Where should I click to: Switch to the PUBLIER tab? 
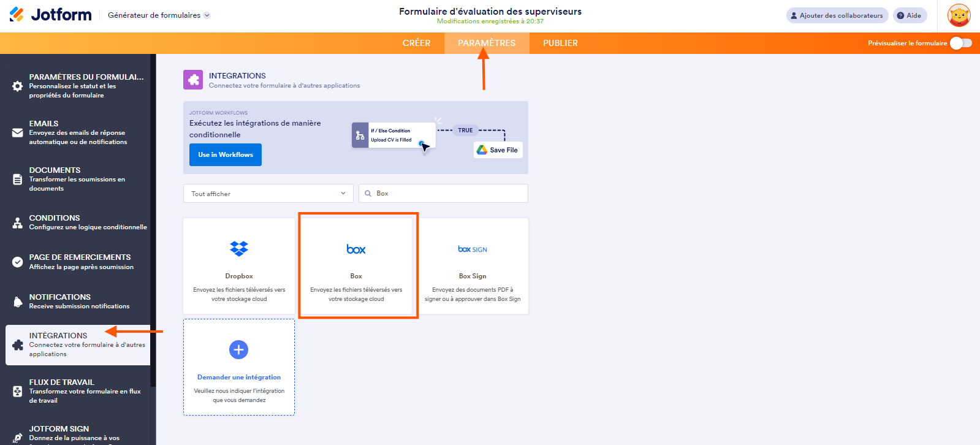point(560,43)
